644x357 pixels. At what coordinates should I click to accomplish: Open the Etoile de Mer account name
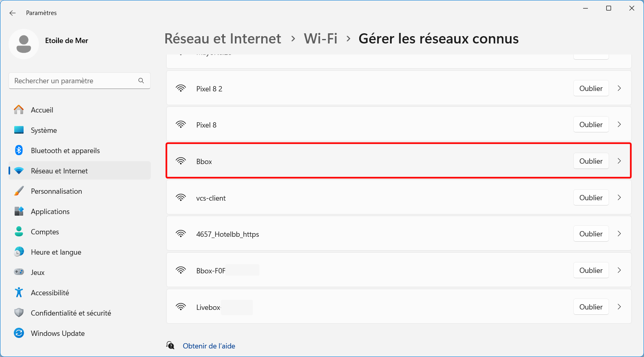67,41
